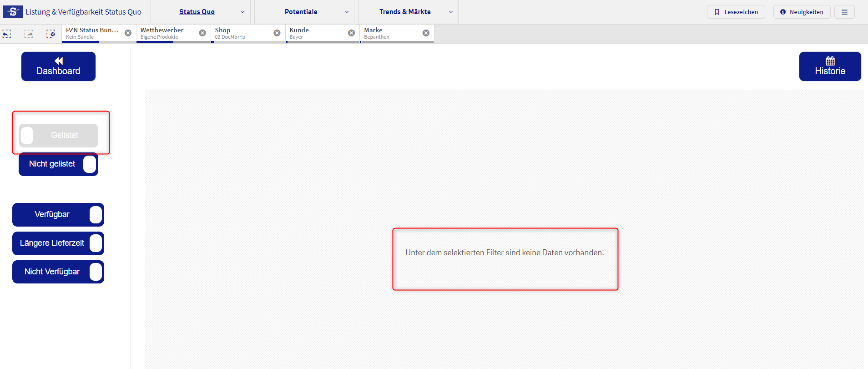Open the Lesezeichen bookmarks
The width and height of the screenshot is (868, 369).
click(x=736, y=12)
